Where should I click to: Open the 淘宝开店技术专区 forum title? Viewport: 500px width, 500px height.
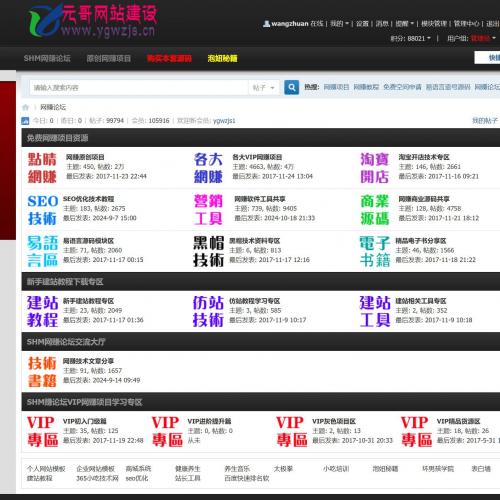[x=424, y=157]
